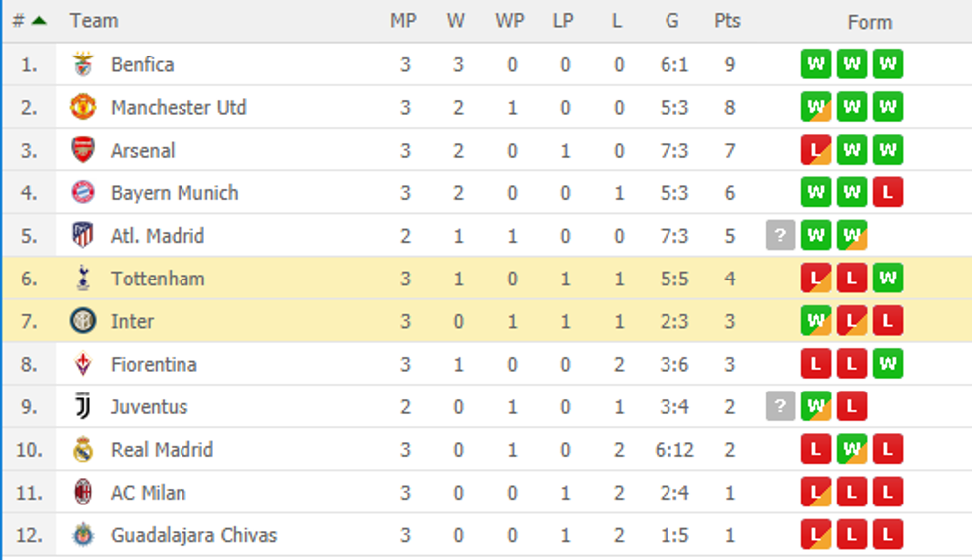Click the Juventus logo icon

pyautogui.click(x=83, y=406)
